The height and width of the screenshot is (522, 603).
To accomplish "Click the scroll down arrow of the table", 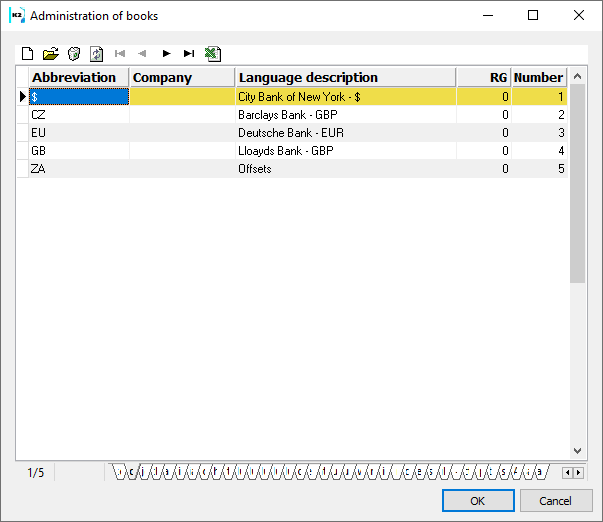I will pos(577,450).
